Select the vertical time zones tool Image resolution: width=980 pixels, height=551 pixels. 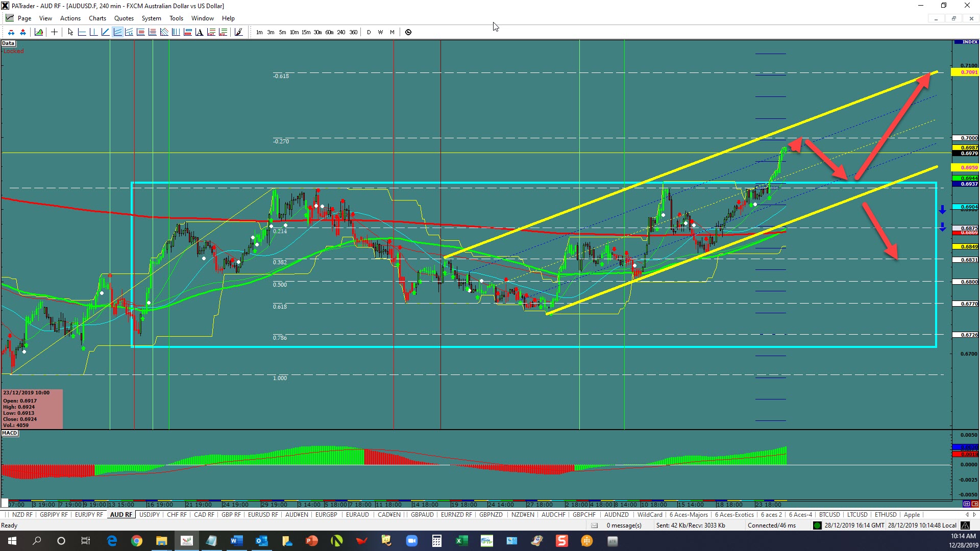click(176, 32)
